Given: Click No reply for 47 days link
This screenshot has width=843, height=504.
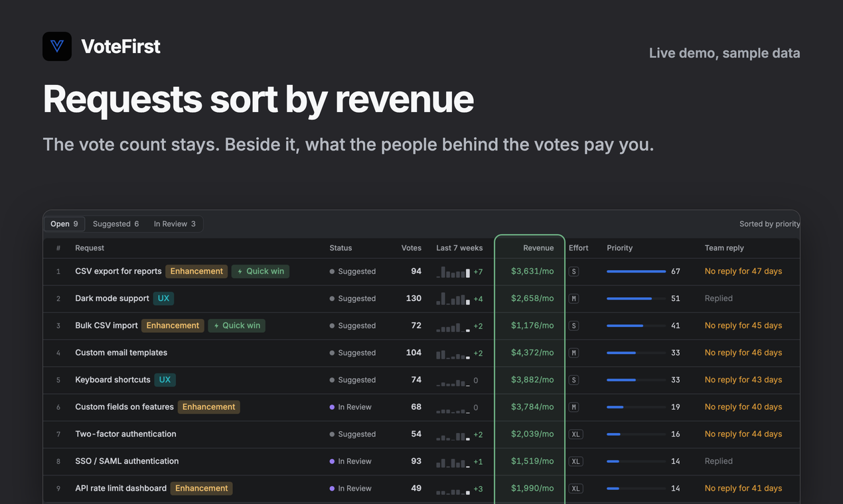Looking at the screenshot, I should click(x=743, y=271).
